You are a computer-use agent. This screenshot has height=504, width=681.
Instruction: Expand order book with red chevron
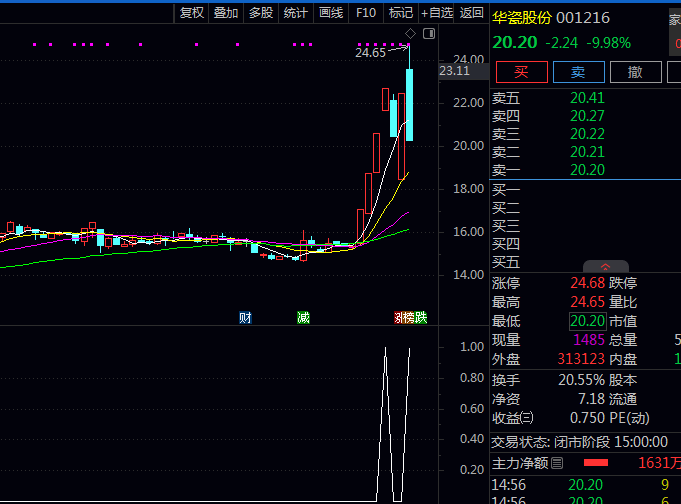coord(605,266)
